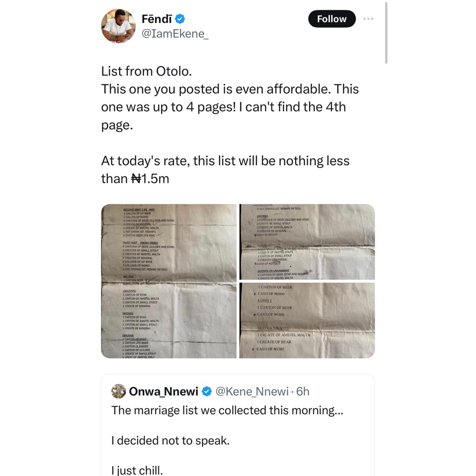This screenshot has height=476, width=476.
Task: Open the tall left list photo
Action: [169, 281]
